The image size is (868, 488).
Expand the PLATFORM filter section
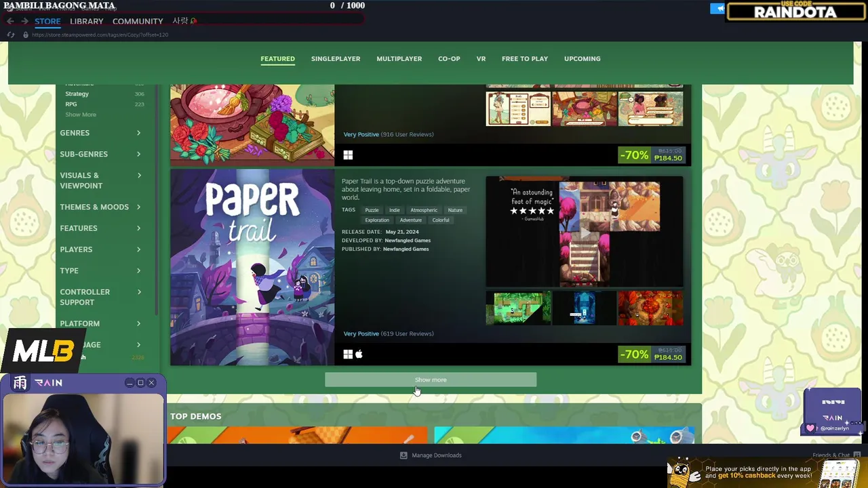(x=100, y=323)
